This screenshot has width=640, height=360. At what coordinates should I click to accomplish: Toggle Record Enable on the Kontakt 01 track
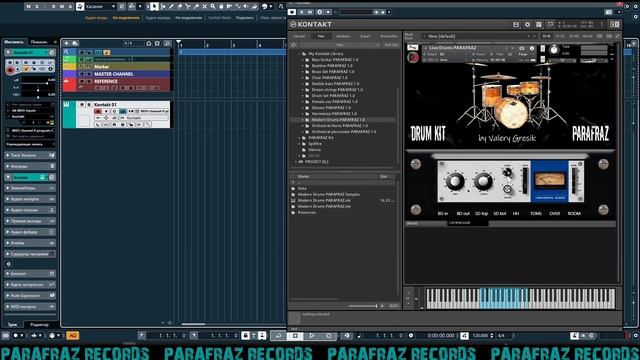coord(98,111)
